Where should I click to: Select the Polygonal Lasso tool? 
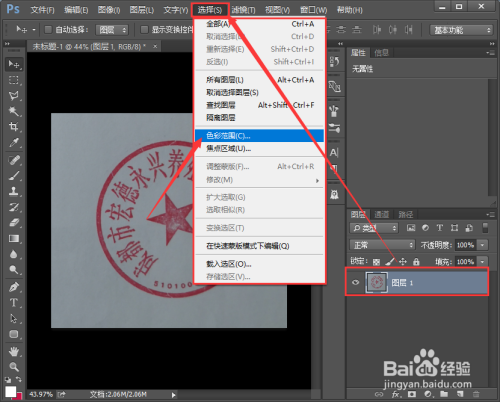pos(14,96)
